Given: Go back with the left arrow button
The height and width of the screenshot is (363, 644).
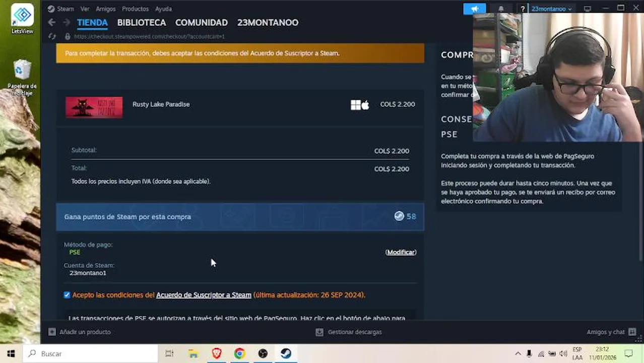Looking at the screenshot, I should 51,22.
